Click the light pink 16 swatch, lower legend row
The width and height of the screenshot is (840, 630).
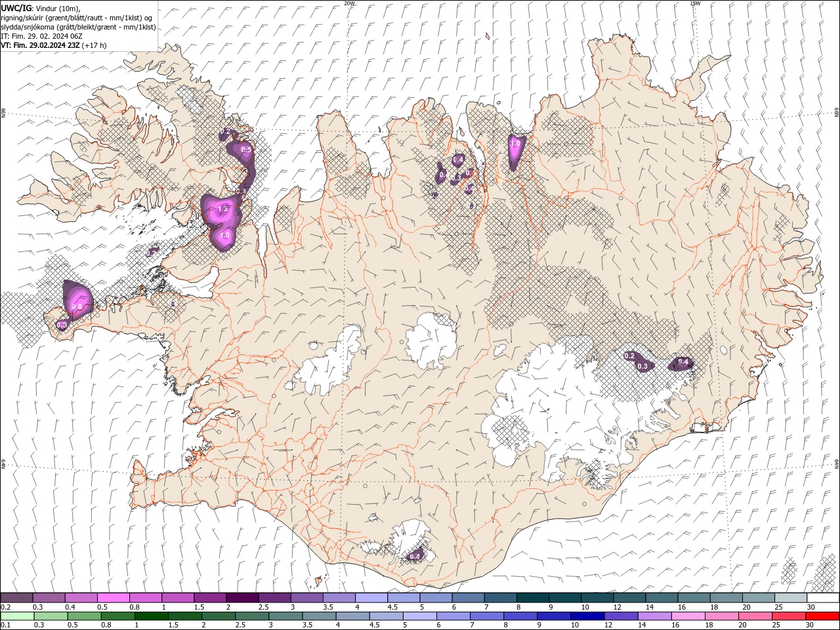[x=687, y=616]
